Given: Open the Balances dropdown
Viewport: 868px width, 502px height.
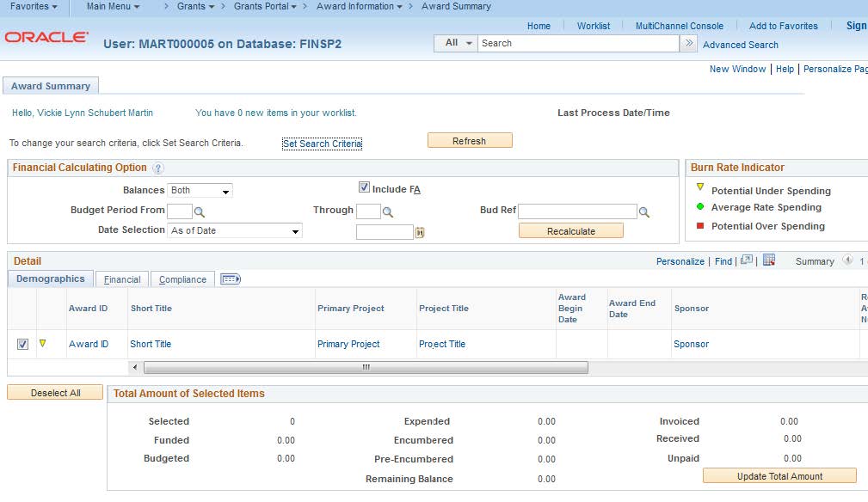Looking at the screenshot, I should pos(200,190).
